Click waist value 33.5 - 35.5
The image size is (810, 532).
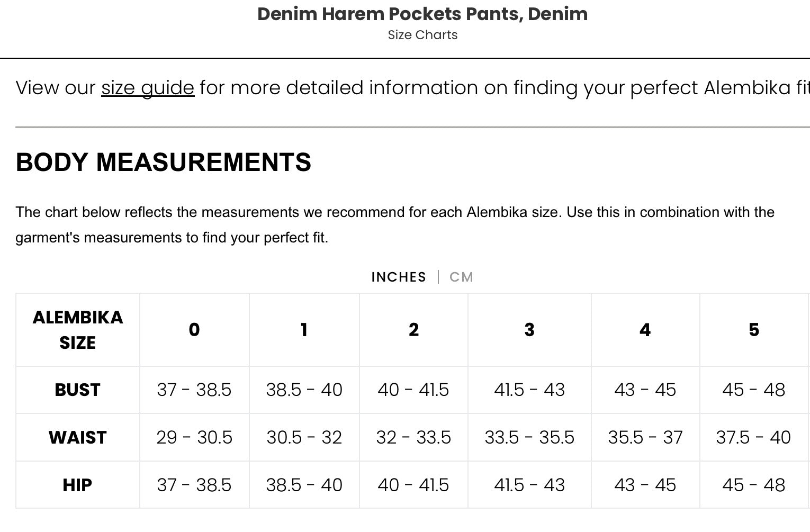529,438
